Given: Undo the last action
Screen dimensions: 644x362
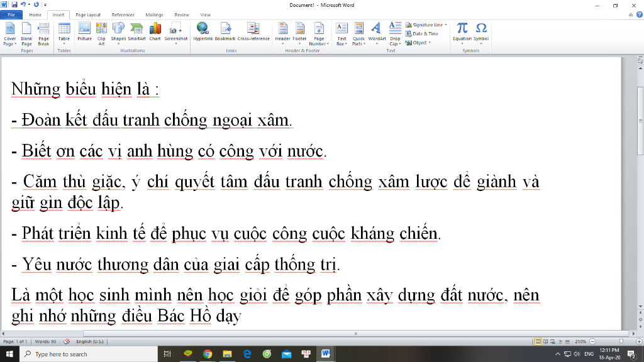Looking at the screenshot, I should 23,4.
